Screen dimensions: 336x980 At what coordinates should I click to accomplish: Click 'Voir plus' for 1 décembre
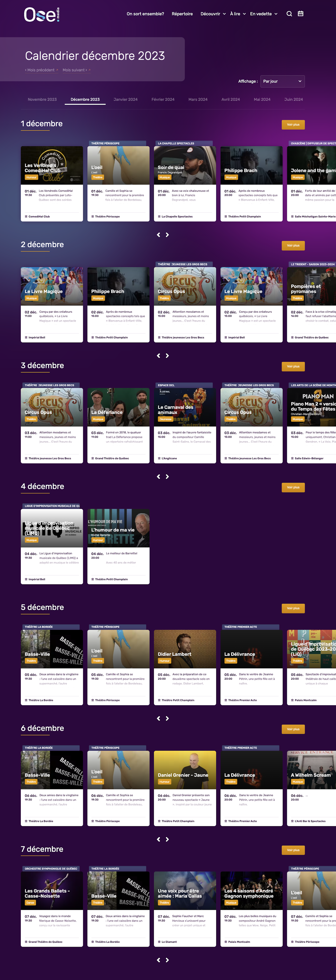293,125
